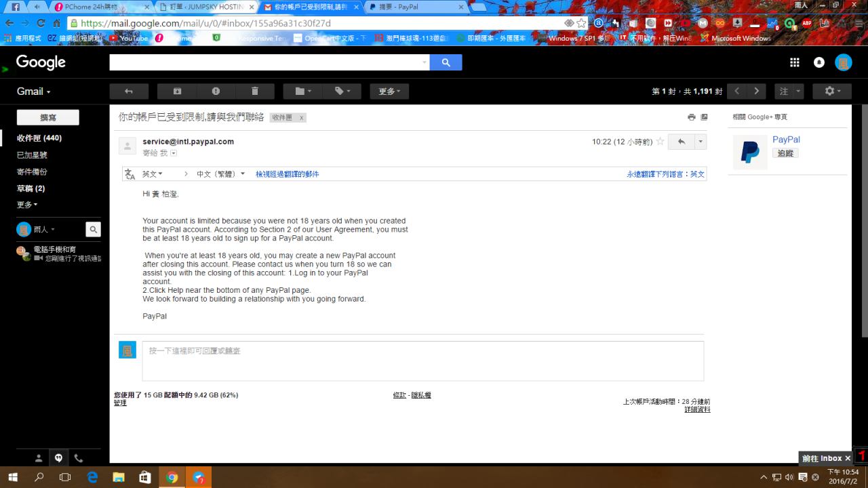
Task: Close the 前往 Inbox promo
Action: pos(848,458)
